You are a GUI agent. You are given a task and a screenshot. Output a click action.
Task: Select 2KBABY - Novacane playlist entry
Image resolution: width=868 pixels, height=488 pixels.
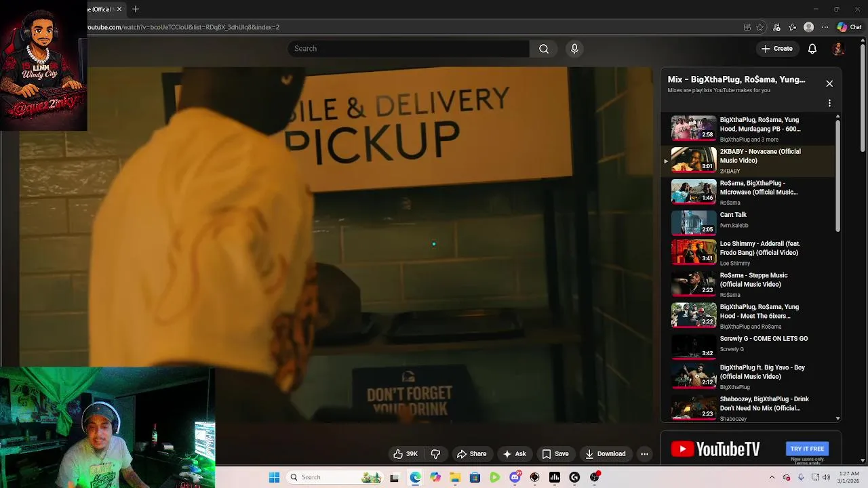tap(749, 161)
